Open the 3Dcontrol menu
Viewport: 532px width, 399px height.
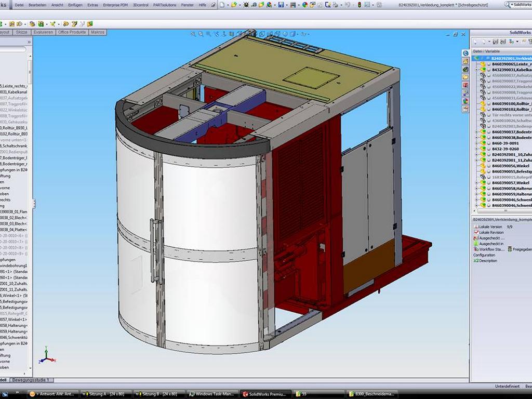pos(140,5)
